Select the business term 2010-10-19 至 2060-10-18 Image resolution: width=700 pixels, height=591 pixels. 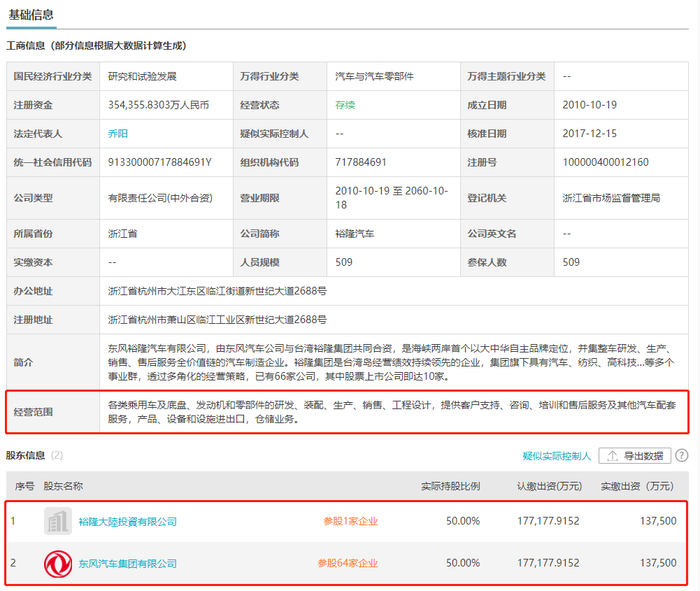[x=392, y=198]
